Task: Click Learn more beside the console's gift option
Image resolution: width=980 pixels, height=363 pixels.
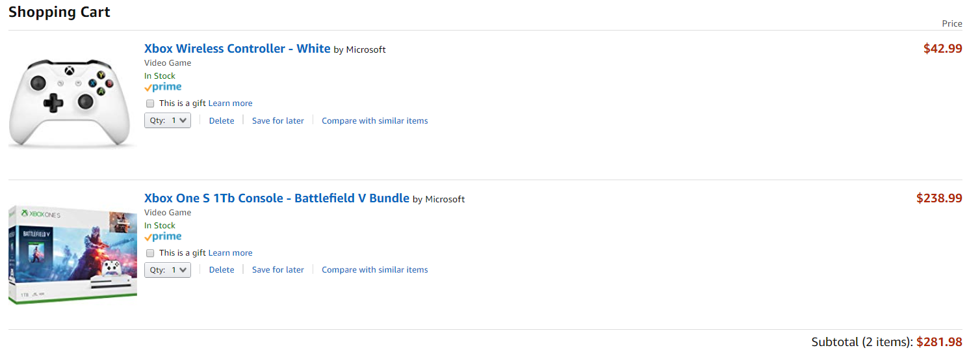Action: 230,253
